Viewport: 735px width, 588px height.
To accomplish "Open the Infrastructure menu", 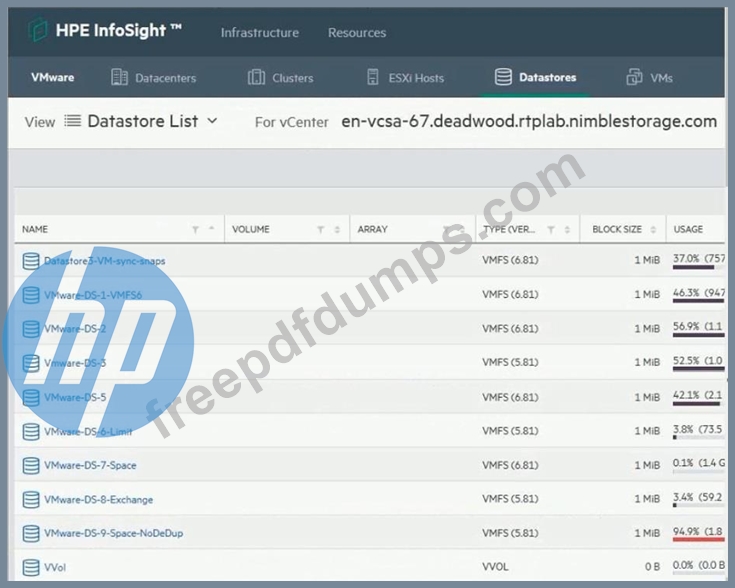I will coord(260,32).
